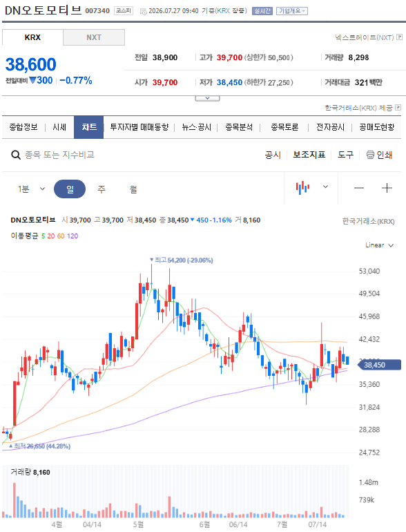
Task: Click the 53,040 price axis label
Action: [x=369, y=271]
